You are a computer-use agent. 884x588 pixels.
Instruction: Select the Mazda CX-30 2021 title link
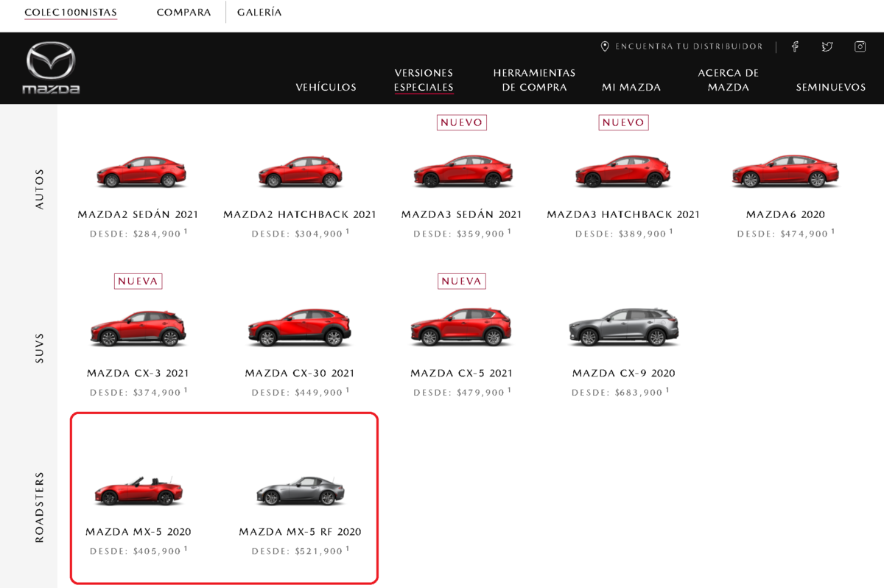300,374
